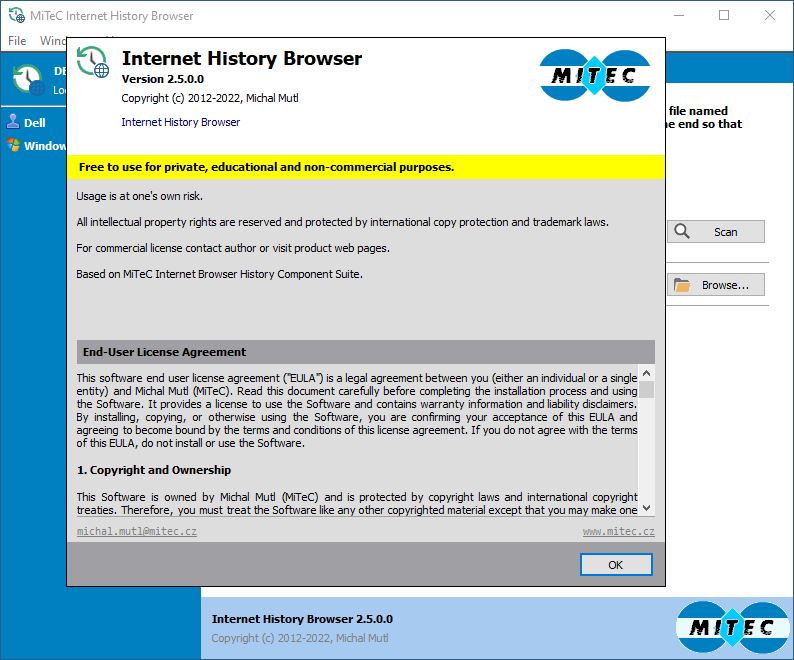Image resolution: width=794 pixels, height=660 pixels.
Task: Click EULA scrollbar down arrow
Action: pos(646,508)
